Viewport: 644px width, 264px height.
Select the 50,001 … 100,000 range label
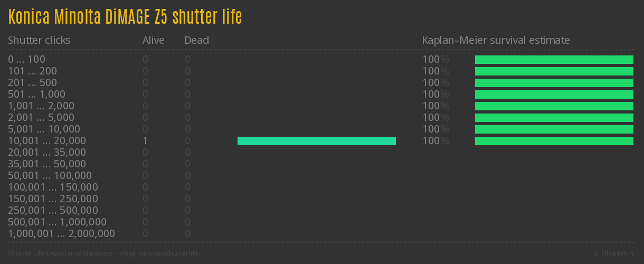pos(50,176)
